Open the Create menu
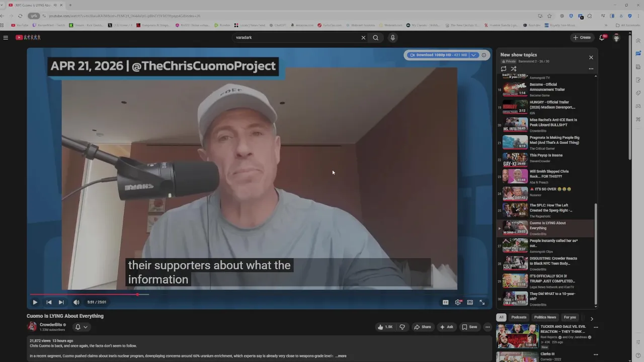The image size is (644, 362). (582, 37)
